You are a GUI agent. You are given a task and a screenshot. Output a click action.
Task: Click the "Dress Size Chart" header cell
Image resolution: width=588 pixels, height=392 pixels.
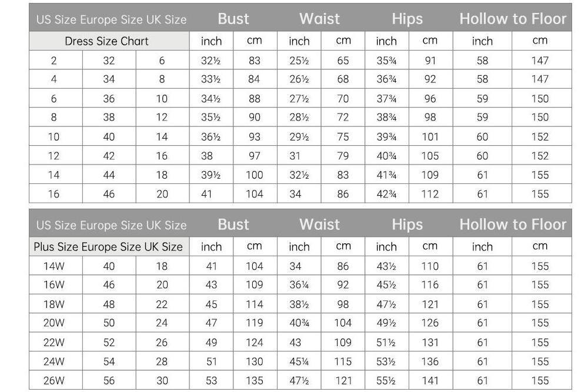click(106, 41)
